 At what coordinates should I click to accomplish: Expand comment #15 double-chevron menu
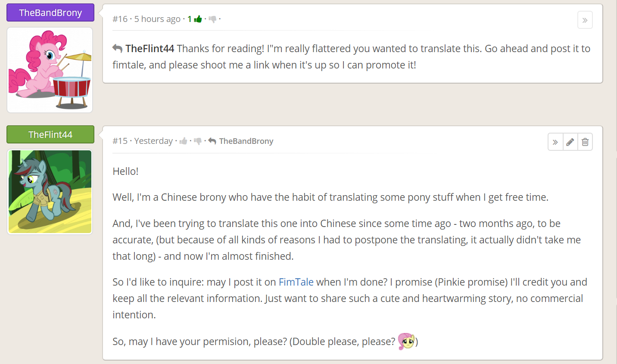coord(555,142)
